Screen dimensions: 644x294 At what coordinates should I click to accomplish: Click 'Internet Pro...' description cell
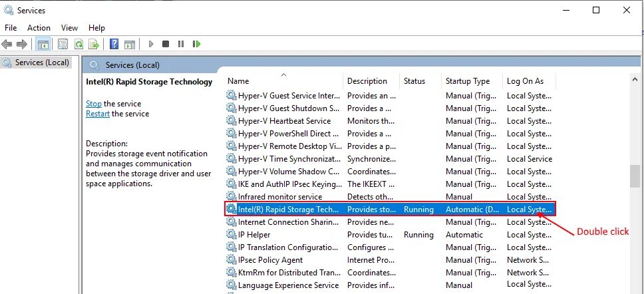coord(370,260)
